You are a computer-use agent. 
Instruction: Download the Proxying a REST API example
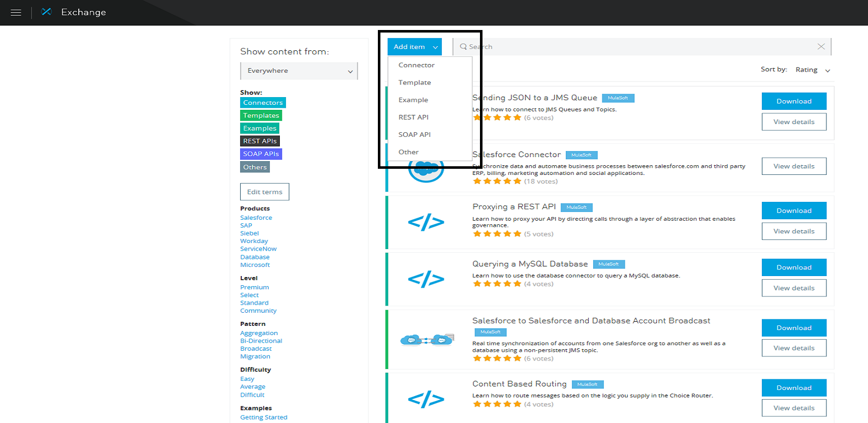pyautogui.click(x=794, y=210)
